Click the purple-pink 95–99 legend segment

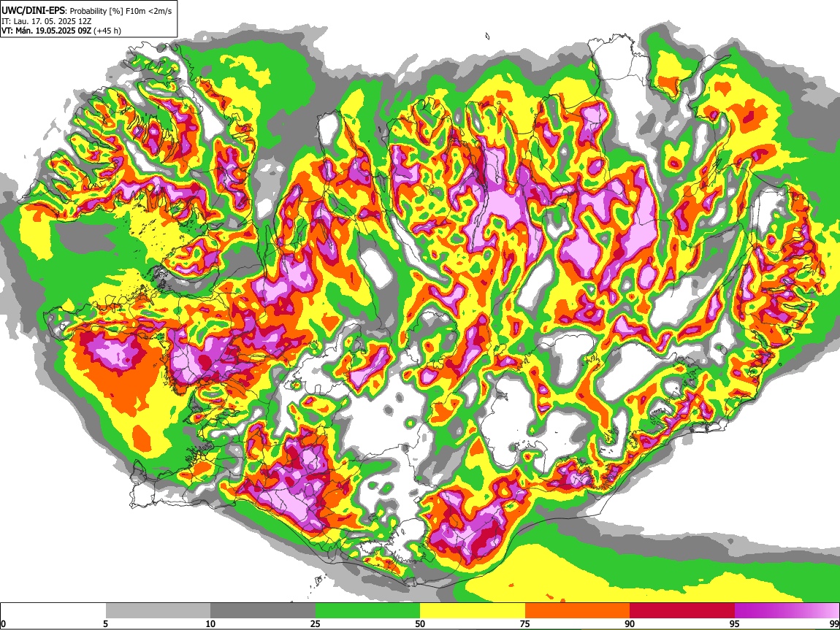(787, 611)
